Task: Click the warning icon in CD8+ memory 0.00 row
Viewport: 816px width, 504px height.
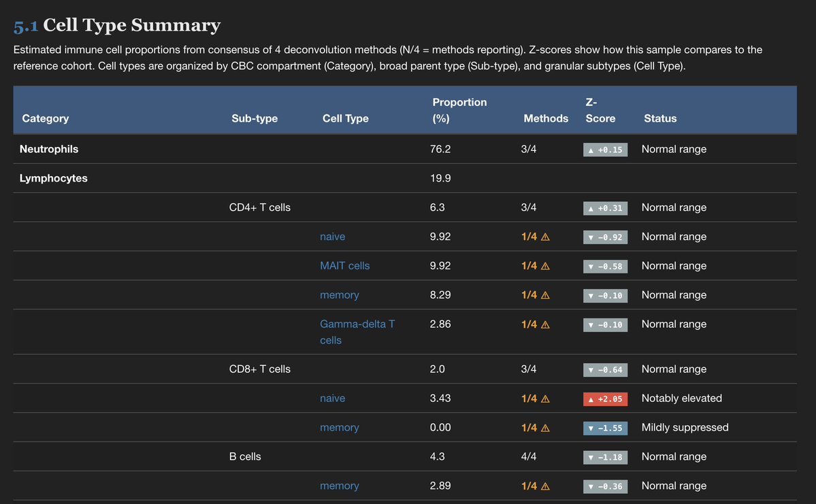Action: 545,428
